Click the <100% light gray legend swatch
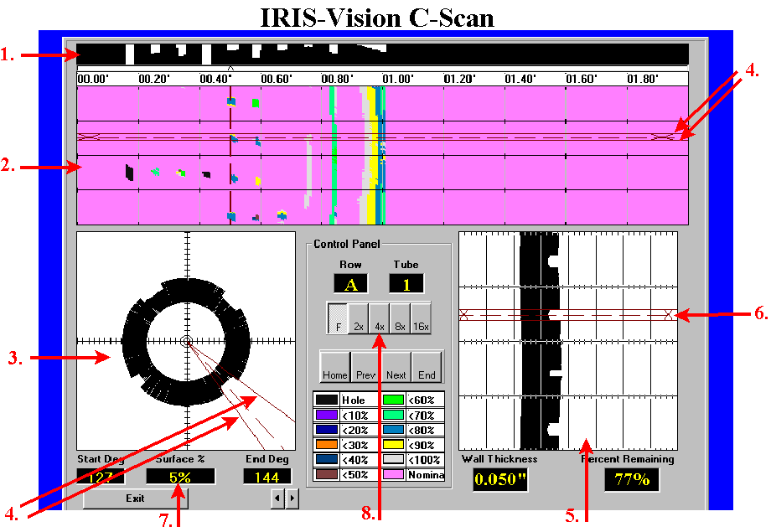Image resolution: width=771 pixels, height=532 pixels. [x=393, y=459]
